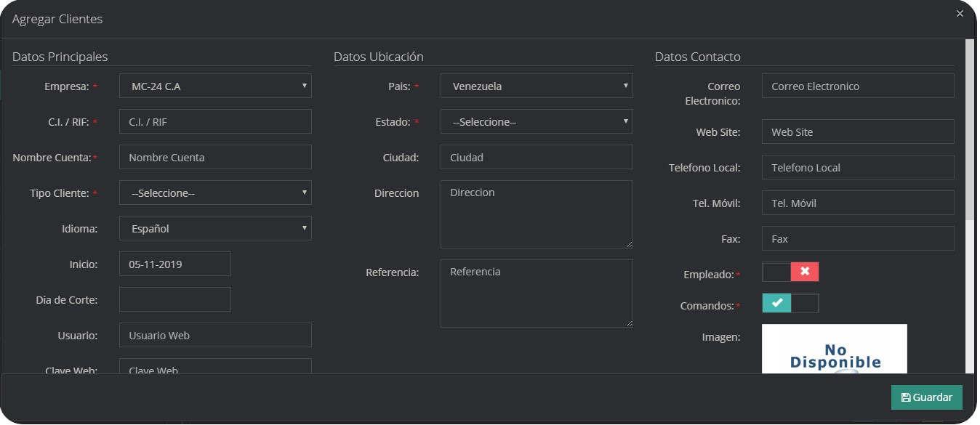Click the C.I. / RIF input field
This screenshot has height=425, width=980.
click(x=215, y=122)
